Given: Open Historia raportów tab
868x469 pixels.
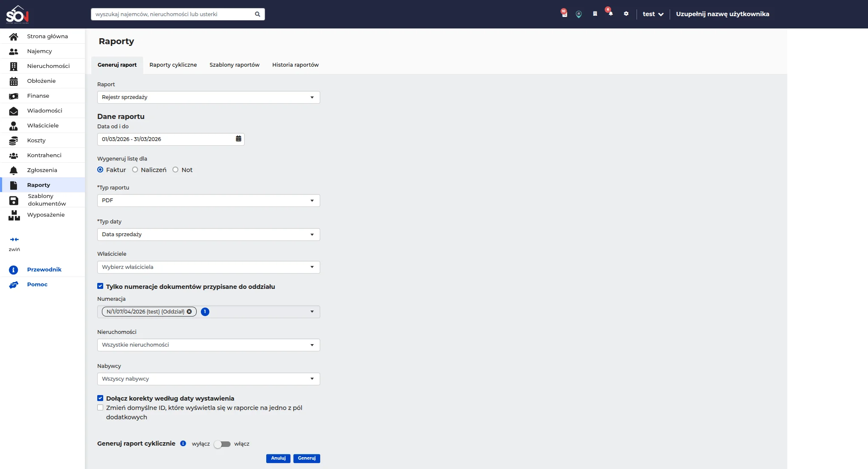Looking at the screenshot, I should pos(295,65).
